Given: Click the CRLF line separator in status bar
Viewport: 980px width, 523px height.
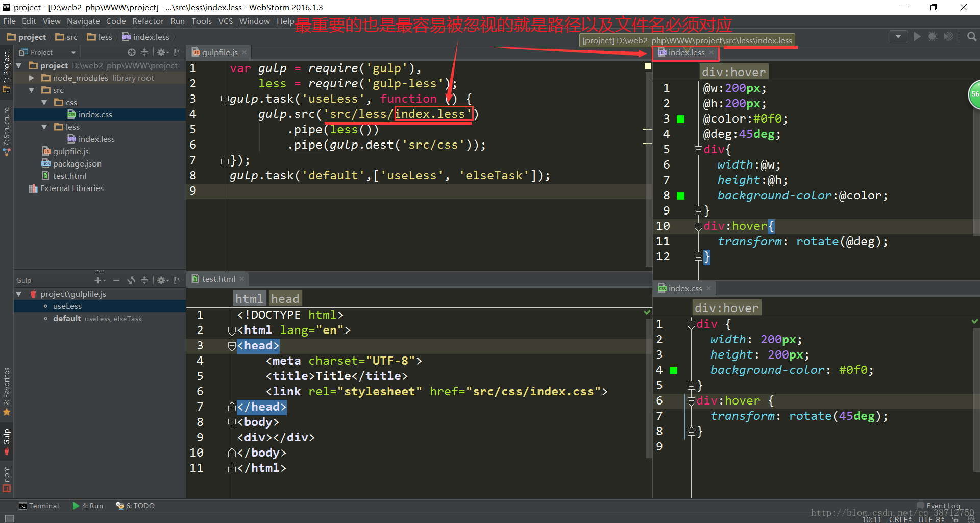Looking at the screenshot, I should point(900,519).
